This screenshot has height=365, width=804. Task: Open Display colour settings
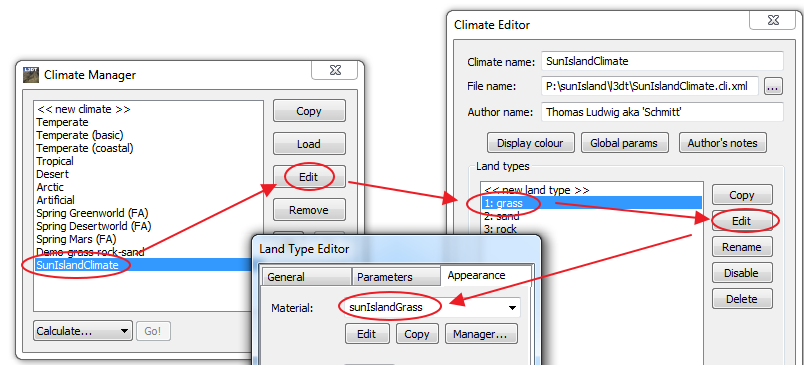[530, 143]
